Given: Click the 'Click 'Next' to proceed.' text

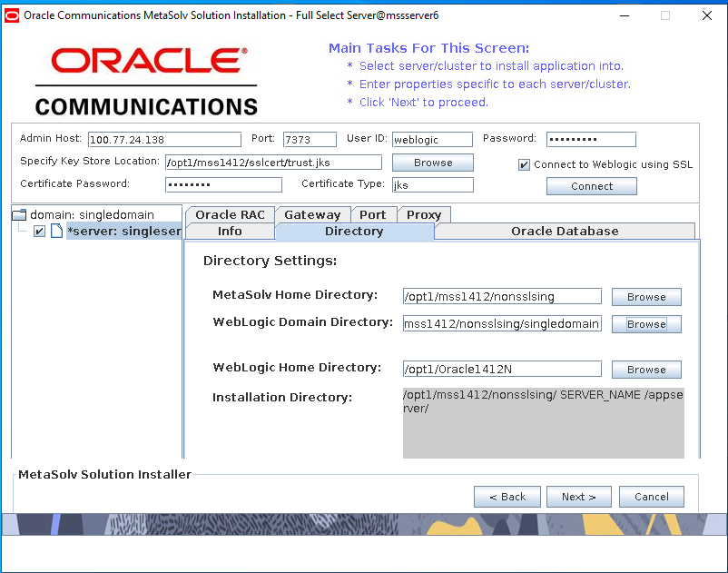Looking at the screenshot, I should [423, 102].
